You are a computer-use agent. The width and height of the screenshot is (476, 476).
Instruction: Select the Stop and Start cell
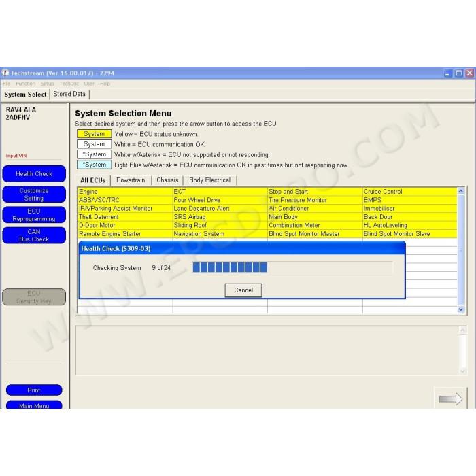[x=315, y=192]
